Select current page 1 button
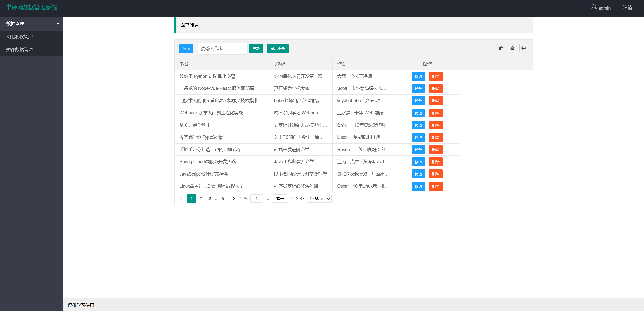Viewport: 644px width, 311px height. [192, 199]
